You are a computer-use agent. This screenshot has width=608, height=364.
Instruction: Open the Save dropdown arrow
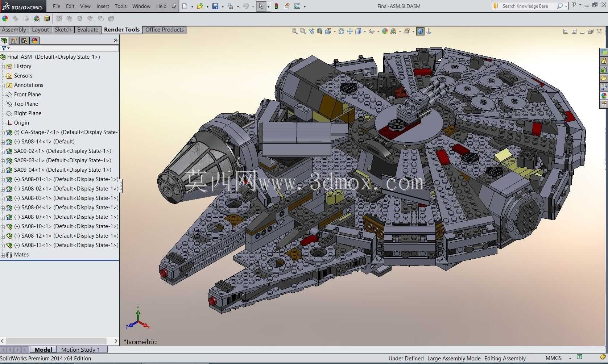(x=222, y=7)
